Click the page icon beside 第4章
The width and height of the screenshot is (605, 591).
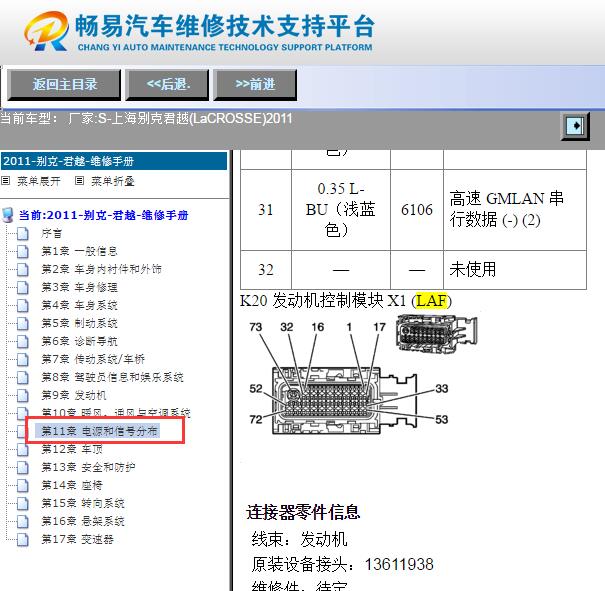pyautogui.click(x=23, y=306)
